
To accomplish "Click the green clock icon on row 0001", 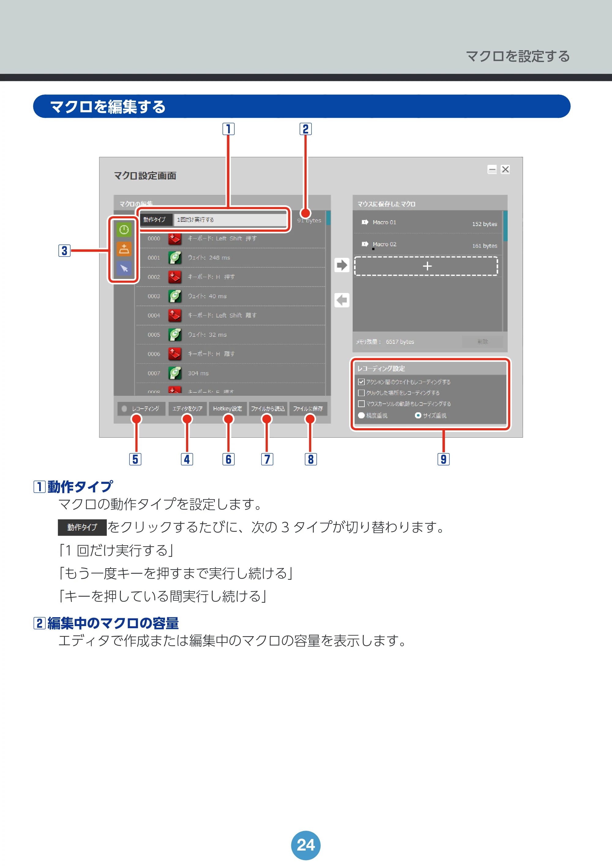I will coord(175,258).
